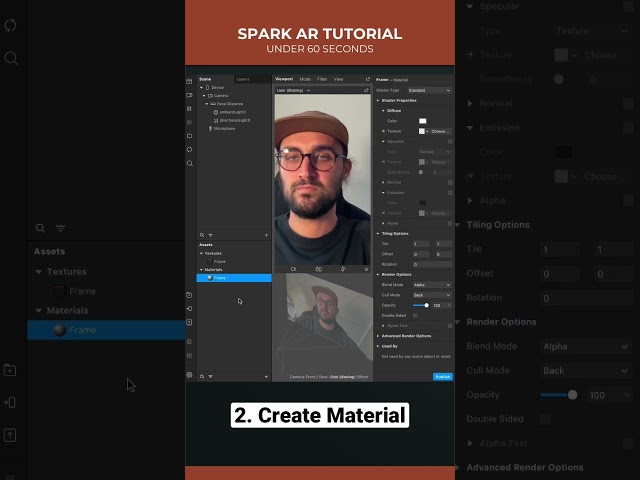Collapse the Textures folder in center Assets panel
The width and height of the screenshot is (640, 480).
point(201,253)
